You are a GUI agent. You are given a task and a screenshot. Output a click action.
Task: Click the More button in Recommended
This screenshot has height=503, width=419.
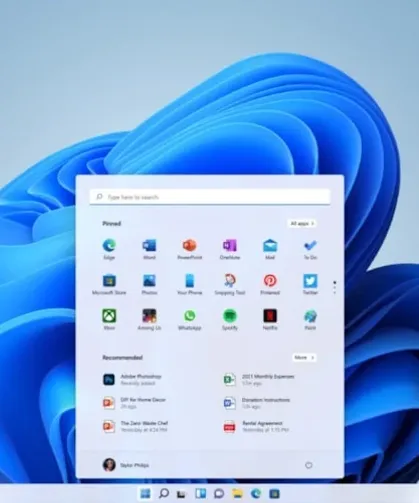(304, 357)
